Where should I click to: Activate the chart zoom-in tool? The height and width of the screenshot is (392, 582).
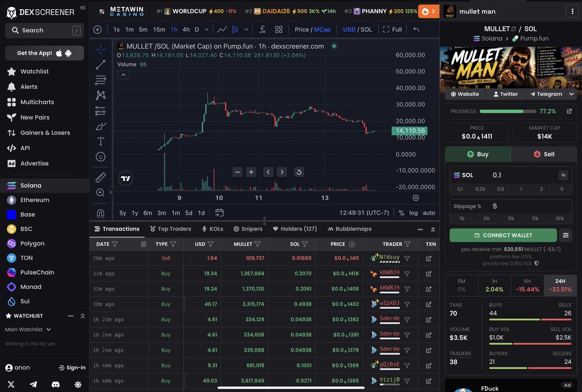pyautogui.click(x=100, y=193)
